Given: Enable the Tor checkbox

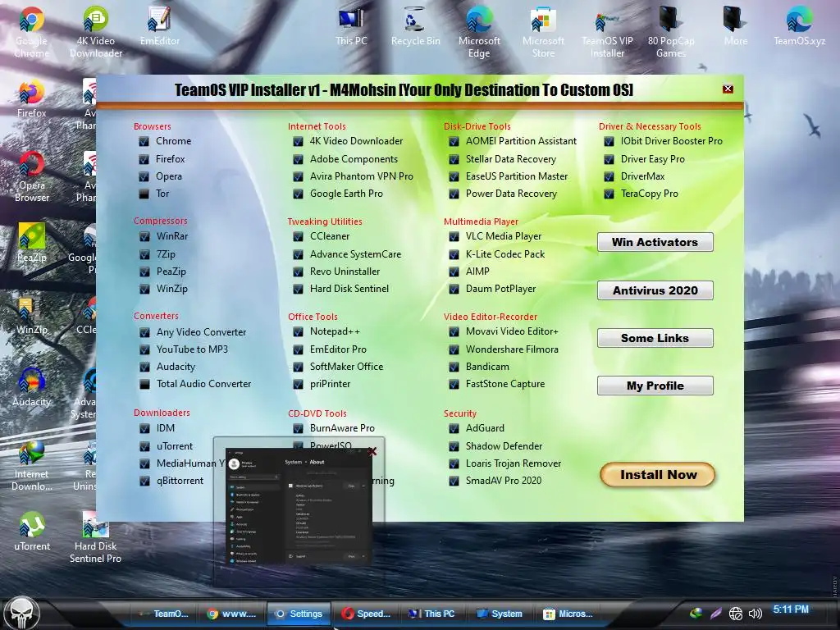Looking at the screenshot, I should 144,194.
